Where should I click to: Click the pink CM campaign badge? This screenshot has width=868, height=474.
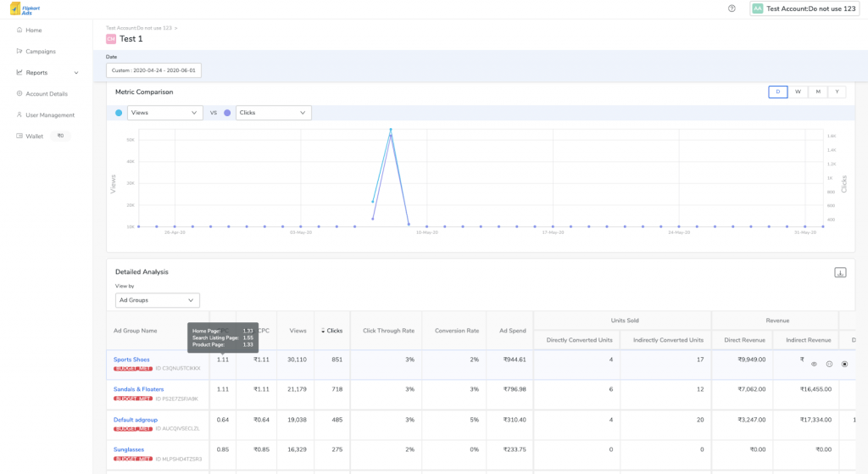[x=111, y=39]
